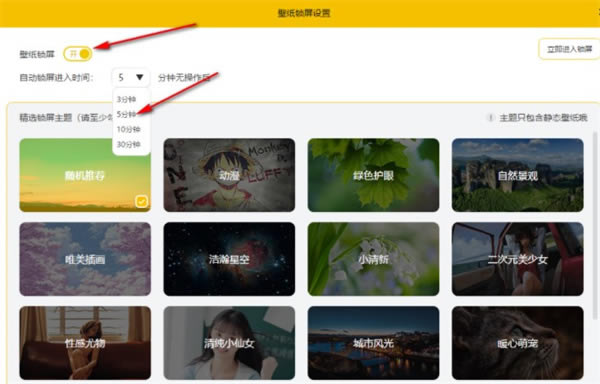This screenshot has width=600, height=384.
Task: Click the 自动锁屏进入时间 label
Action: 57,78
